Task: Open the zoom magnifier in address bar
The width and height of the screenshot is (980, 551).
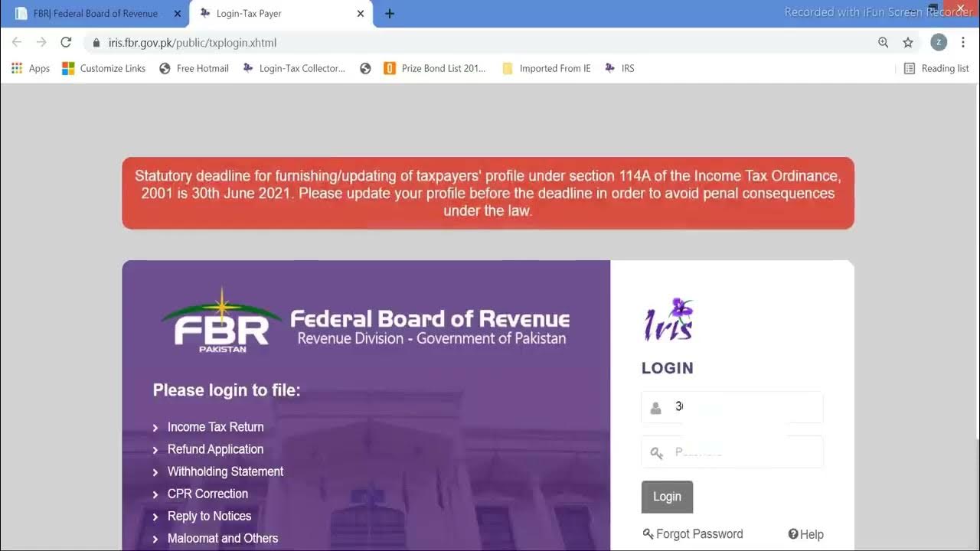Action: point(884,43)
